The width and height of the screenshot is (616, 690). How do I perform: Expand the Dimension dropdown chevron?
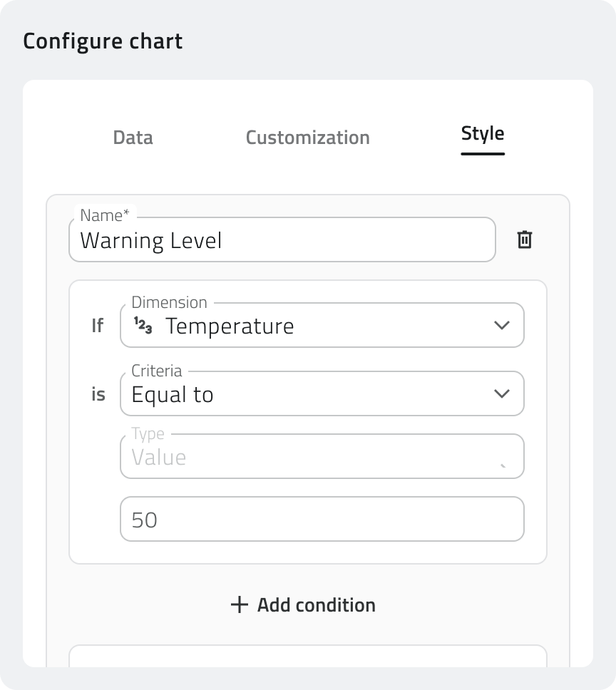502,326
